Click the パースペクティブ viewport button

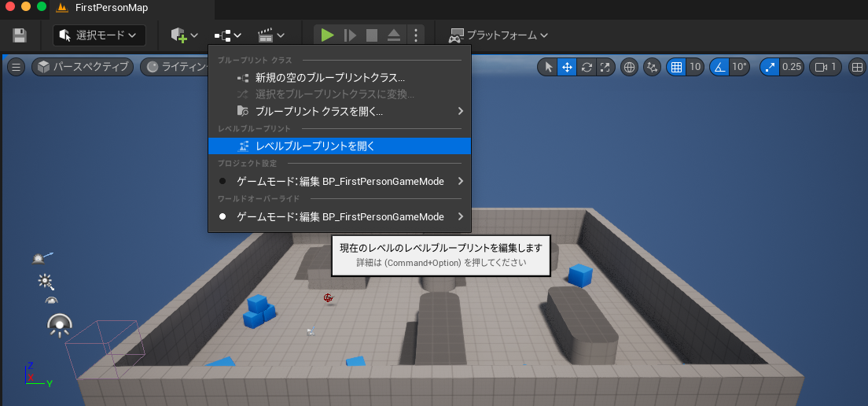point(82,67)
